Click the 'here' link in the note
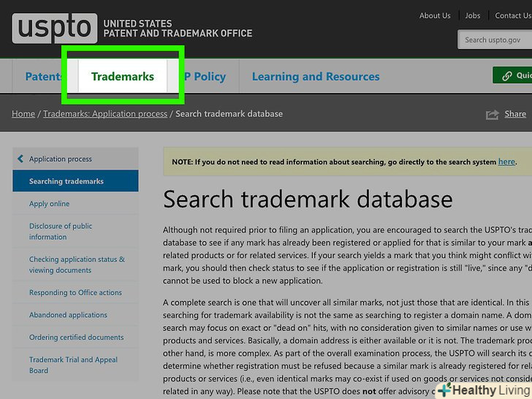This screenshot has height=399, width=532. (x=506, y=161)
